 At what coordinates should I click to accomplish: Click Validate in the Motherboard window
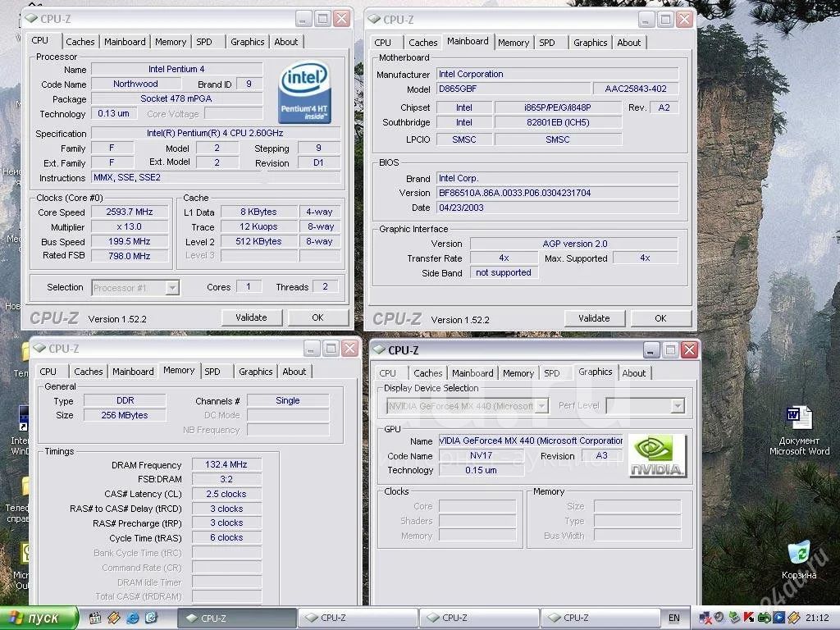594,318
